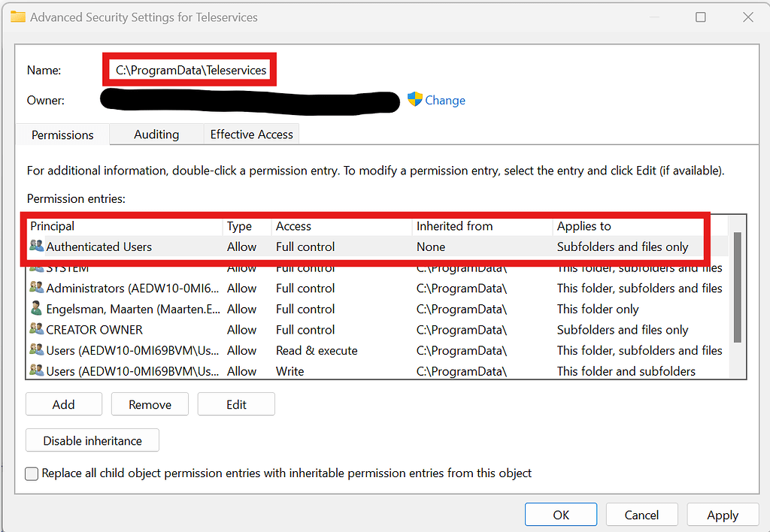Click Disable inheritance button
Viewport: 770px width, 532px height.
click(92, 440)
